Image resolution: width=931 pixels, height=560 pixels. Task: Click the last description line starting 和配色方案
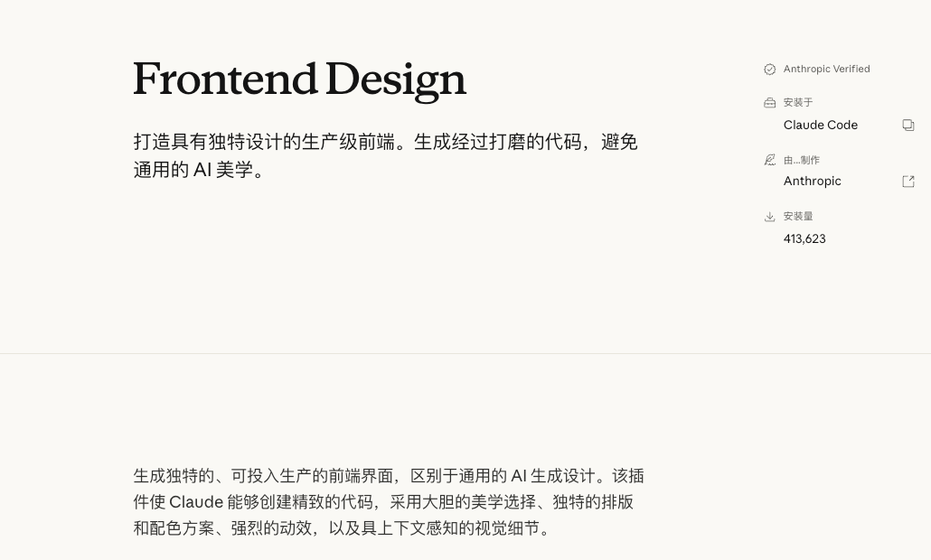pyautogui.click(x=342, y=528)
